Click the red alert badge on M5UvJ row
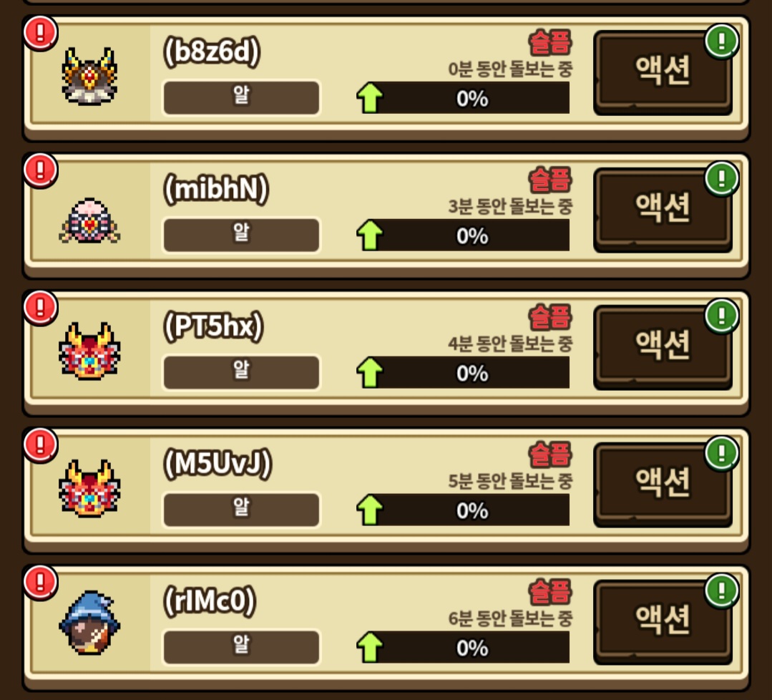 click(x=41, y=445)
